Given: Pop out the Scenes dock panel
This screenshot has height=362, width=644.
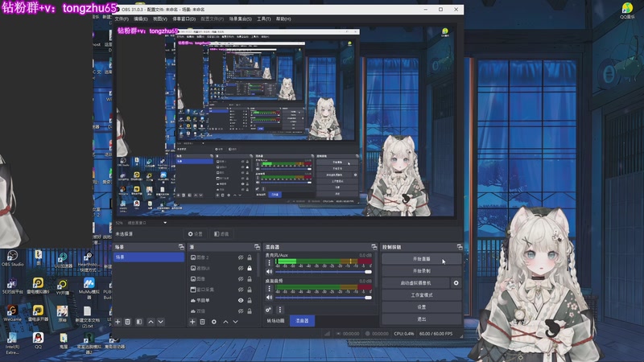Looking at the screenshot, I should click(181, 247).
